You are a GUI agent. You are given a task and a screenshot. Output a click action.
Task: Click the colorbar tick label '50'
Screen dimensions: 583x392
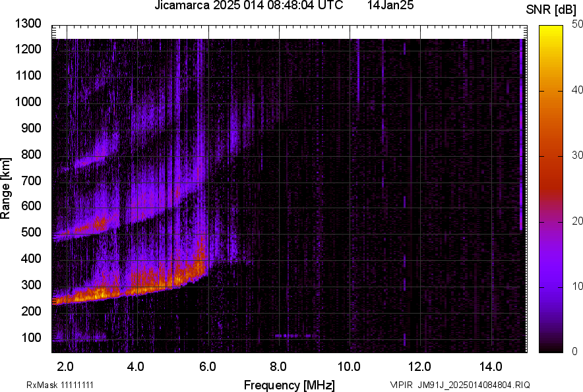578,24
